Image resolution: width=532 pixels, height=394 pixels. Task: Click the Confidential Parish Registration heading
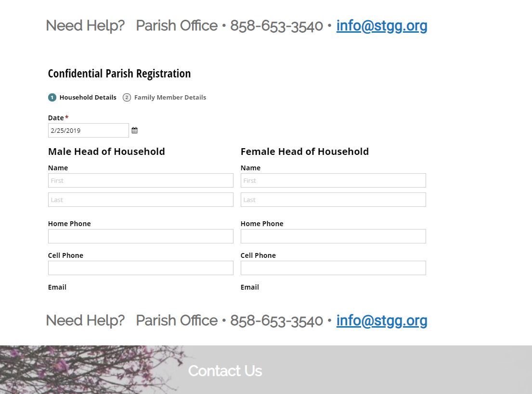point(119,74)
